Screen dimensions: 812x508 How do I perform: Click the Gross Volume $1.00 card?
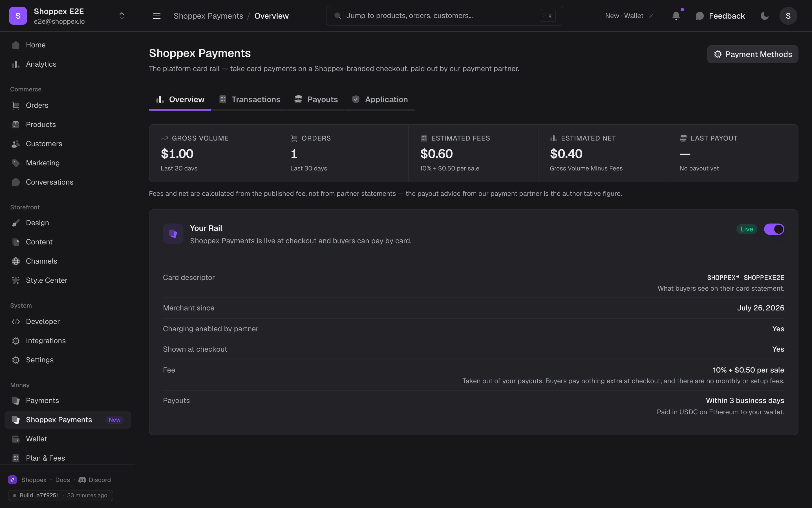pyautogui.click(x=214, y=153)
